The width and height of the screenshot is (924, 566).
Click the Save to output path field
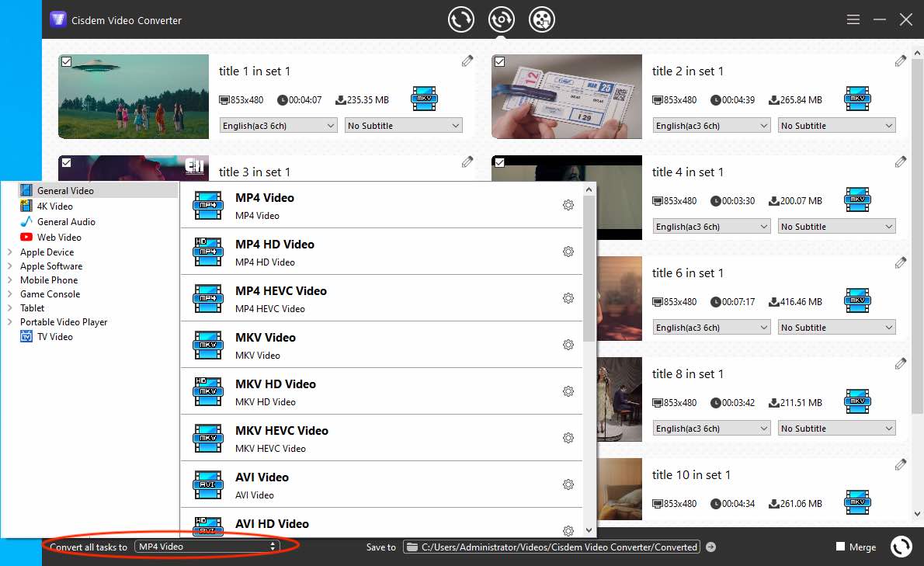(x=551, y=547)
